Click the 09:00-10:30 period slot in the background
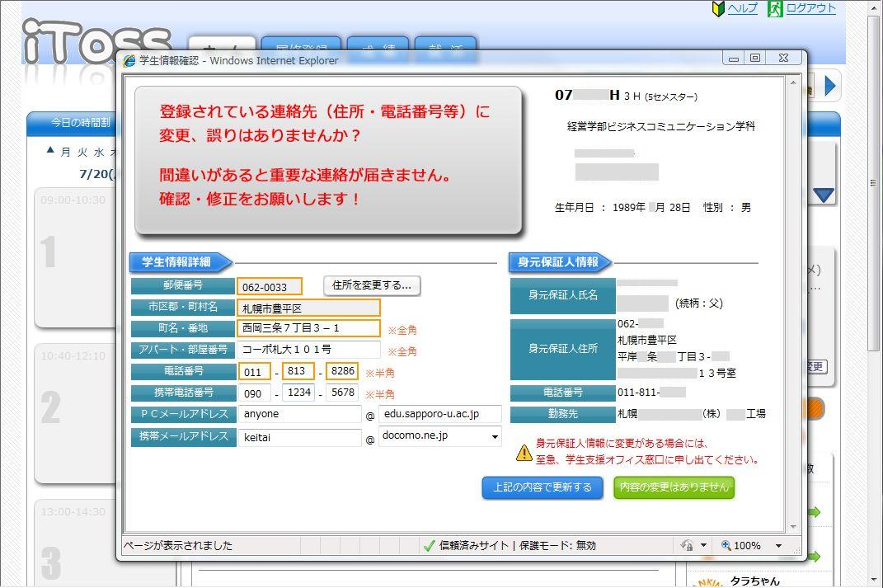This screenshot has width=883, height=588. pyautogui.click(x=76, y=259)
